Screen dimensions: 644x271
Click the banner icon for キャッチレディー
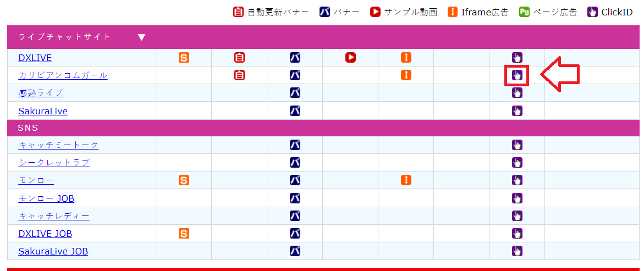(295, 216)
